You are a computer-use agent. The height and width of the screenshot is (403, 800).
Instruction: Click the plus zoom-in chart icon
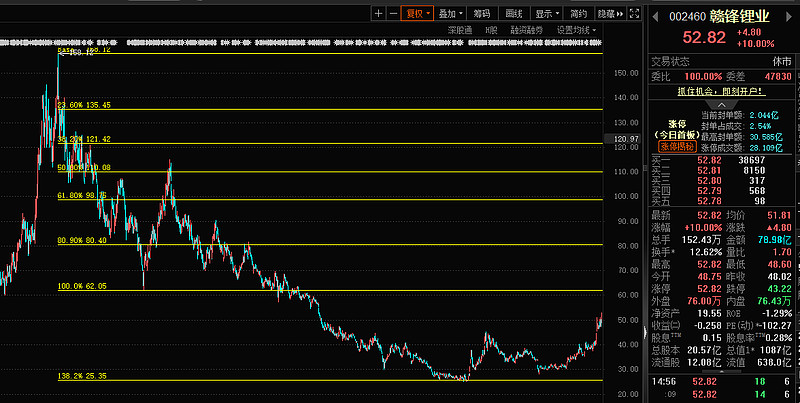[x=378, y=14]
